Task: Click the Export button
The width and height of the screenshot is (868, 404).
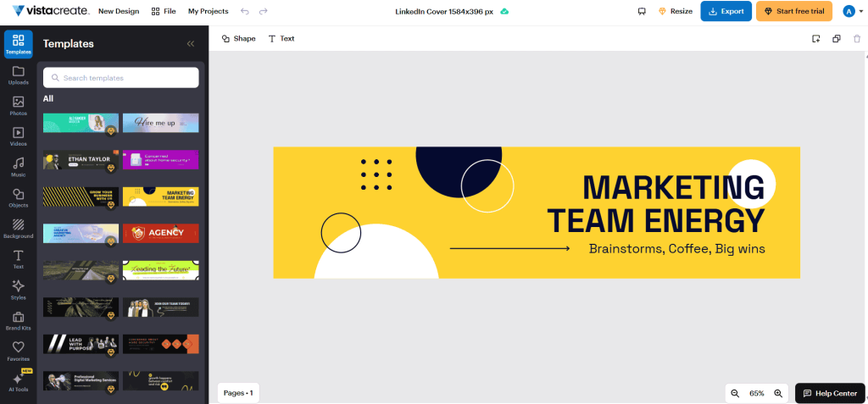Action: point(726,11)
